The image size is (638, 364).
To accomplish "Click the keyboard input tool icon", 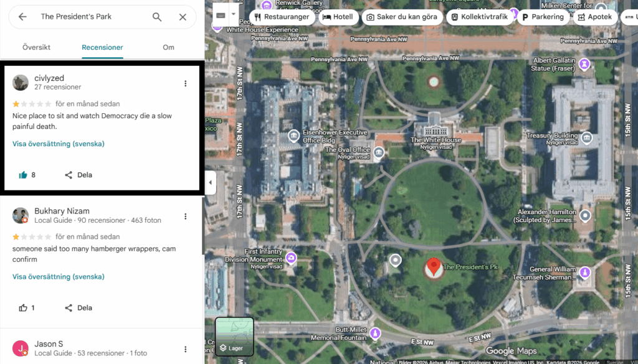I will tap(221, 16).
